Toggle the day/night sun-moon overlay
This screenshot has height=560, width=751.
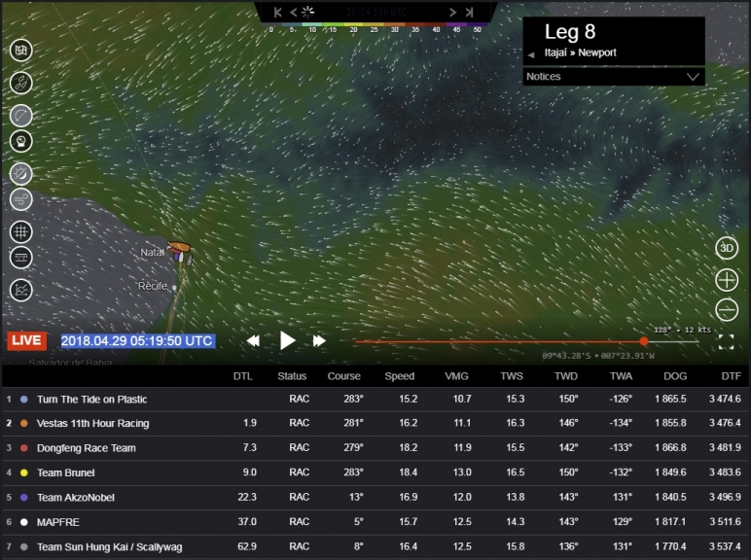tap(21, 174)
